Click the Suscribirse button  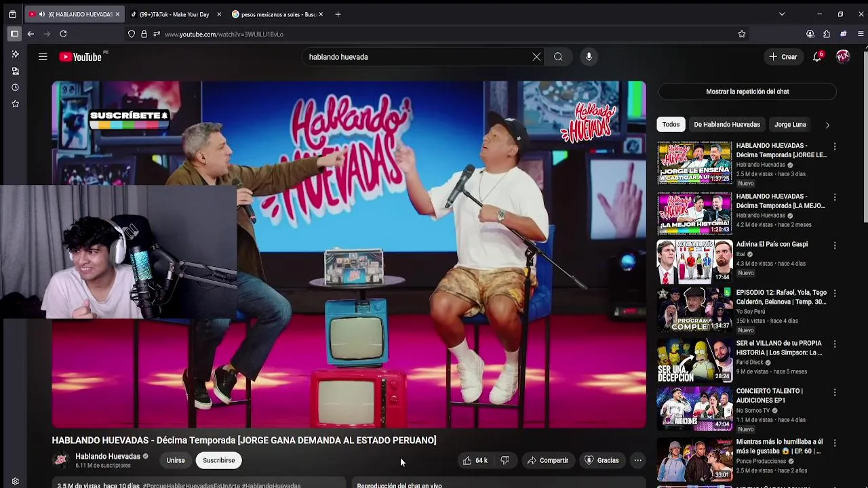click(x=218, y=460)
